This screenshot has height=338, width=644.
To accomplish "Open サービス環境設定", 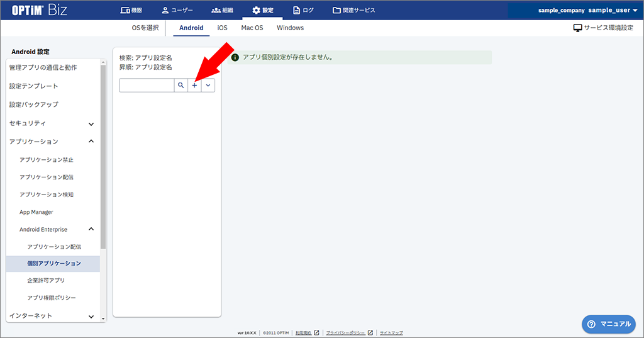I will [x=603, y=28].
